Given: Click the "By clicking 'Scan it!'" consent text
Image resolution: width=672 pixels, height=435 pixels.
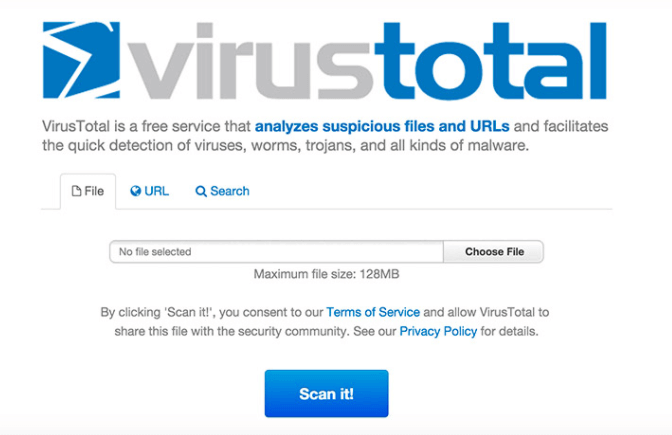Looking at the screenshot, I should 212,312.
